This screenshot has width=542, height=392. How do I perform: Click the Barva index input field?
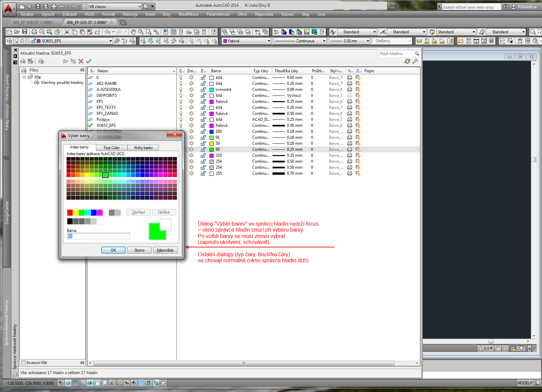pos(98,236)
